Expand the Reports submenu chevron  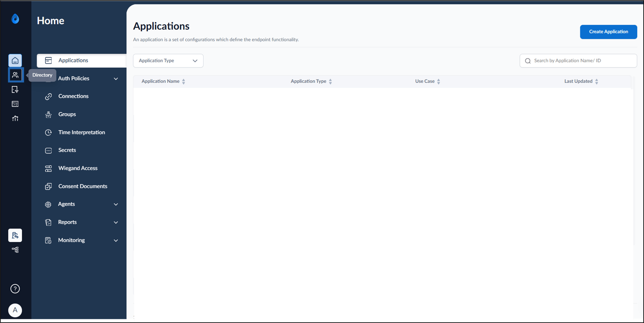[116, 222]
